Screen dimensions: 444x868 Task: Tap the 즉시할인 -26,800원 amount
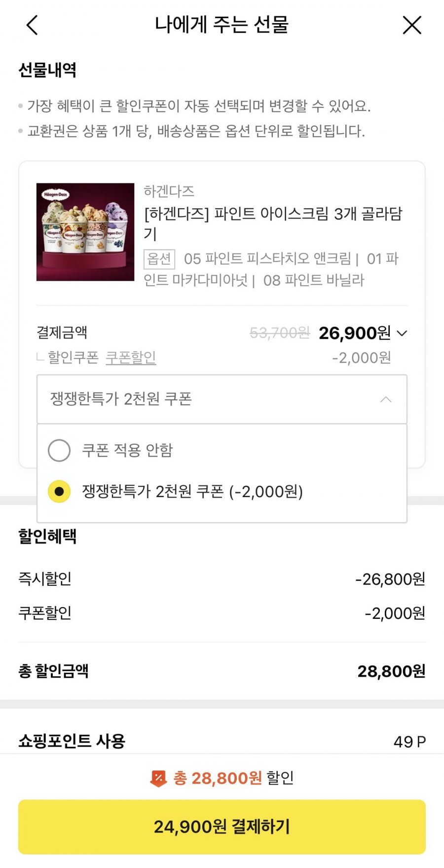pyautogui.click(x=390, y=579)
